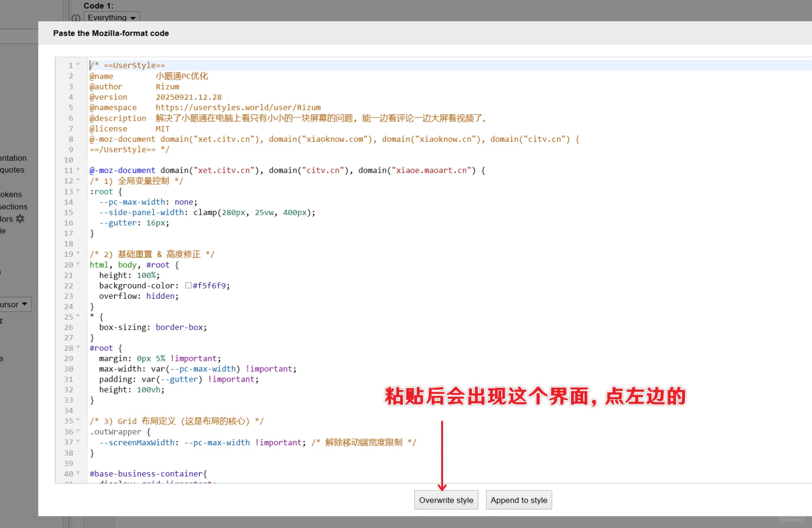Collapse the :root rule on line 13
This screenshot has height=528, width=812.
[78, 191]
